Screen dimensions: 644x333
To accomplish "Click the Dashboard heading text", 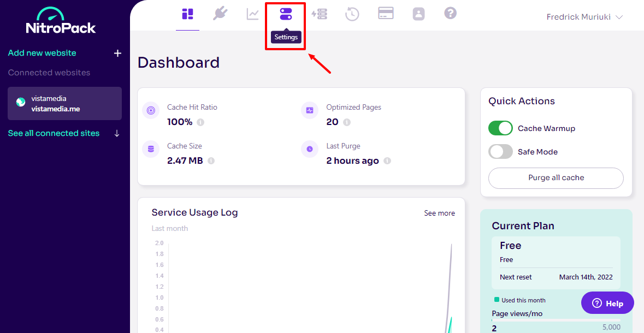I will coord(178,62).
